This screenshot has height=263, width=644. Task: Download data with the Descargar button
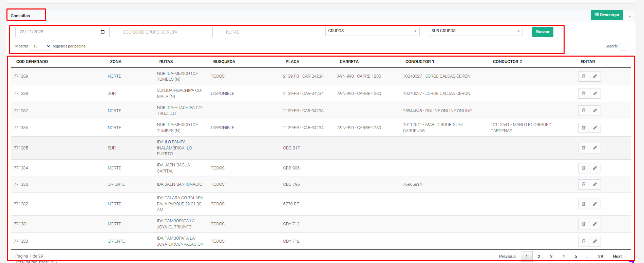pyautogui.click(x=607, y=15)
